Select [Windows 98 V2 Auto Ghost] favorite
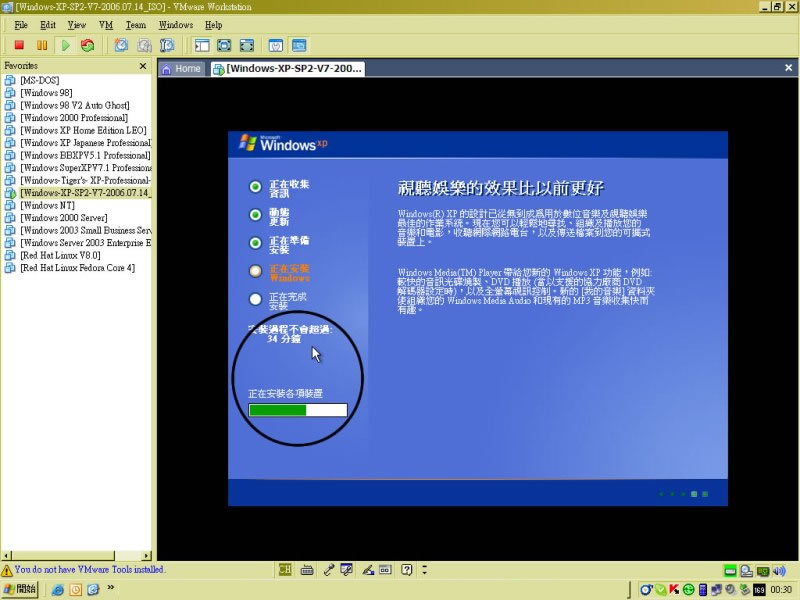 (75, 106)
